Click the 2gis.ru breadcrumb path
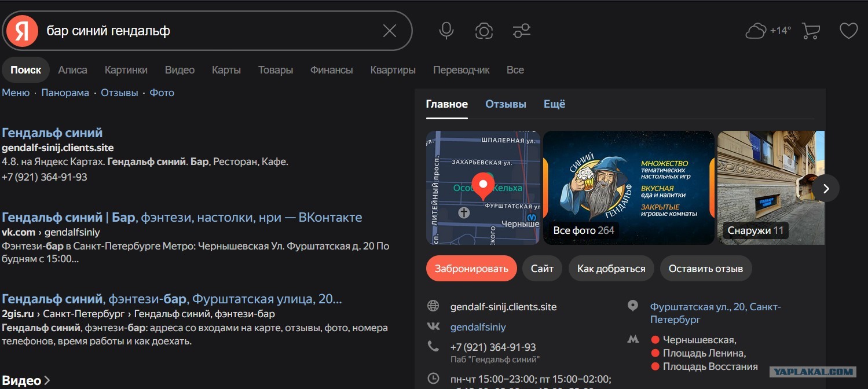The height and width of the screenshot is (389, 868). click(x=138, y=314)
